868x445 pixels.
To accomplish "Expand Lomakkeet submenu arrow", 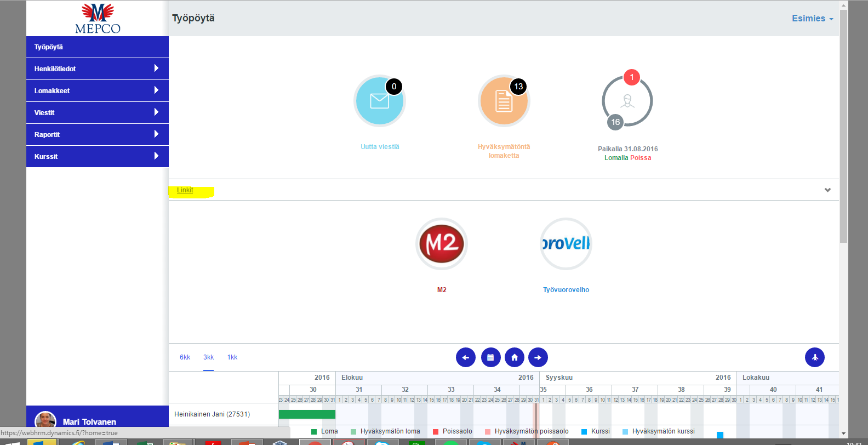I will (x=156, y=90).
